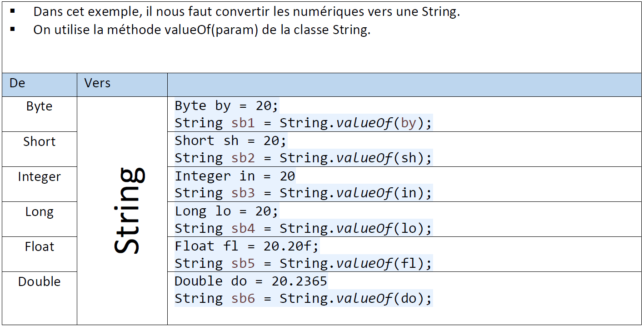Click the bullet line mentioning valueOf(param)

coord(202,30)
